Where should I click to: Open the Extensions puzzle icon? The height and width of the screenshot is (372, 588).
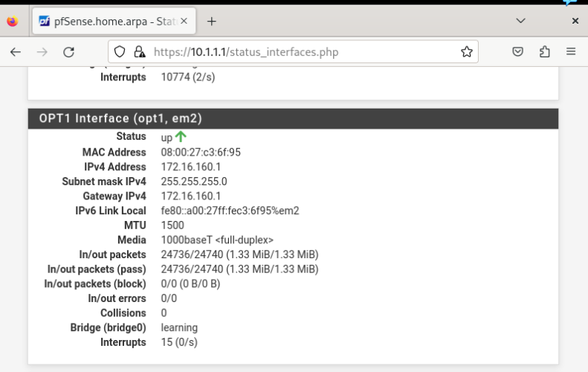point(544,52)
